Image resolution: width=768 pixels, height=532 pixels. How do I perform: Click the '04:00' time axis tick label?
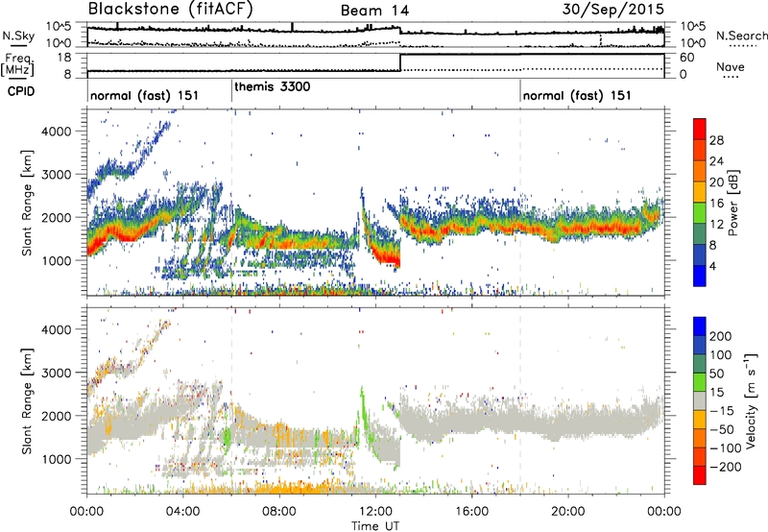(x=183, y=512)
